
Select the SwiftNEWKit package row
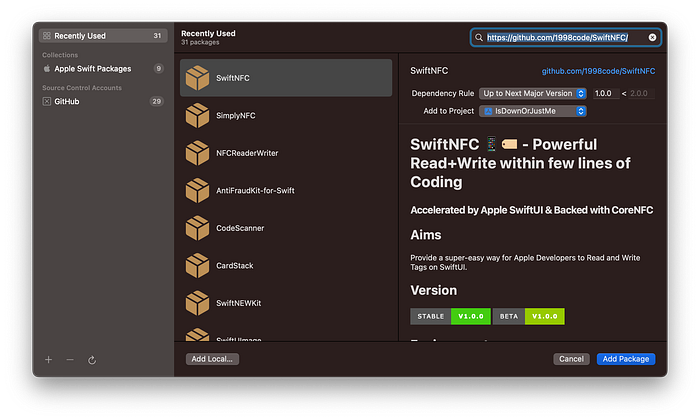coord(286,303)
